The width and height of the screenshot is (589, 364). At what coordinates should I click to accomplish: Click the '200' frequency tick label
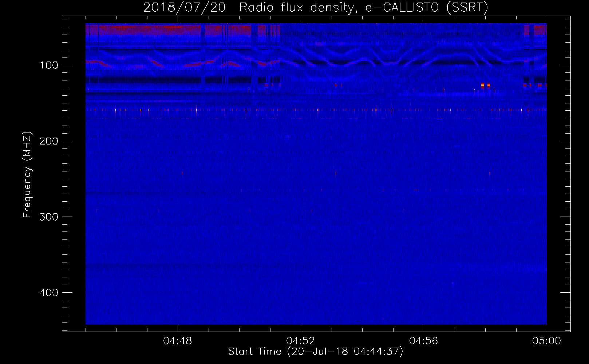pyautogui.click(x=49, y=141)
